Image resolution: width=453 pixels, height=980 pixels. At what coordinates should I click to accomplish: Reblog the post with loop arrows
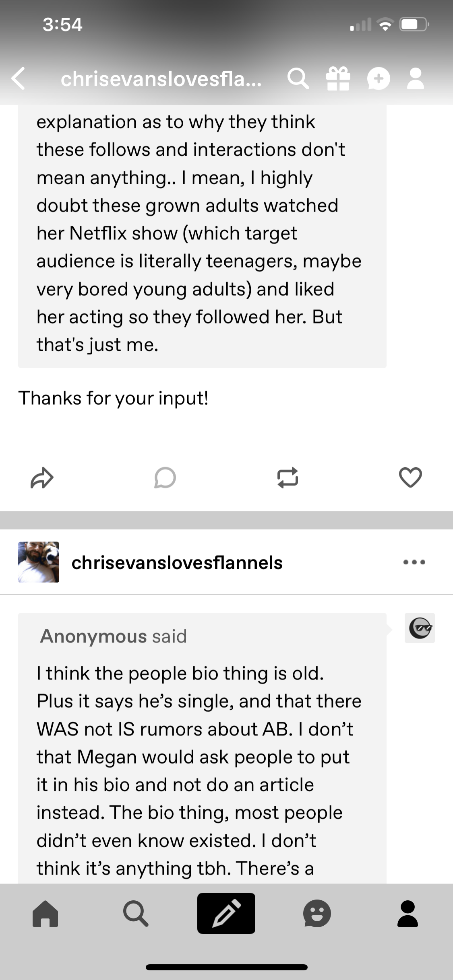pos(288,478)
